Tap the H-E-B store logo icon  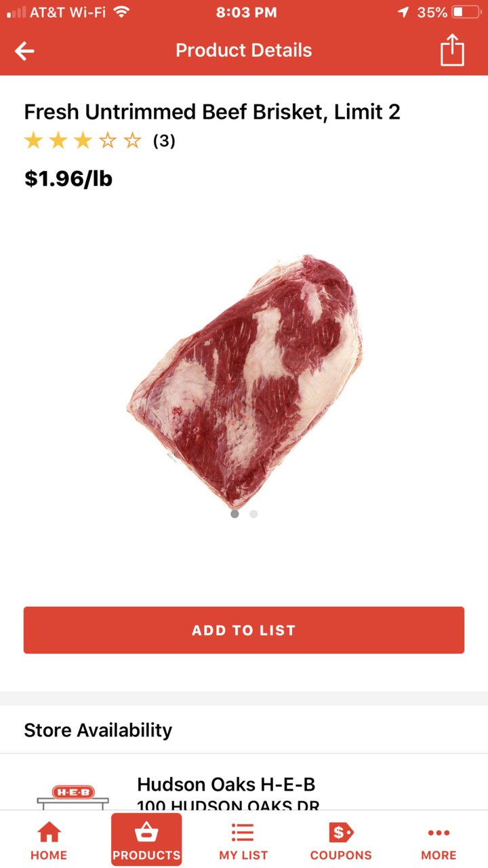click(73, 797)
